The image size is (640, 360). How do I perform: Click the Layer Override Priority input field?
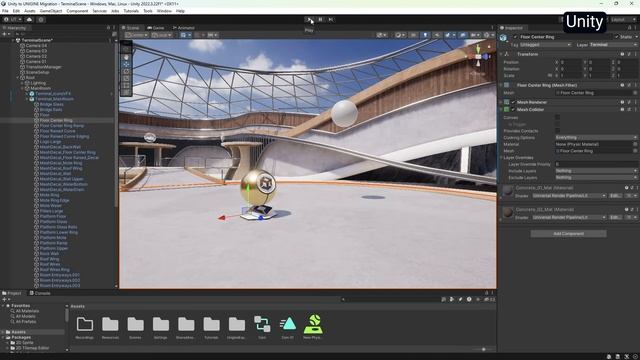596,164
